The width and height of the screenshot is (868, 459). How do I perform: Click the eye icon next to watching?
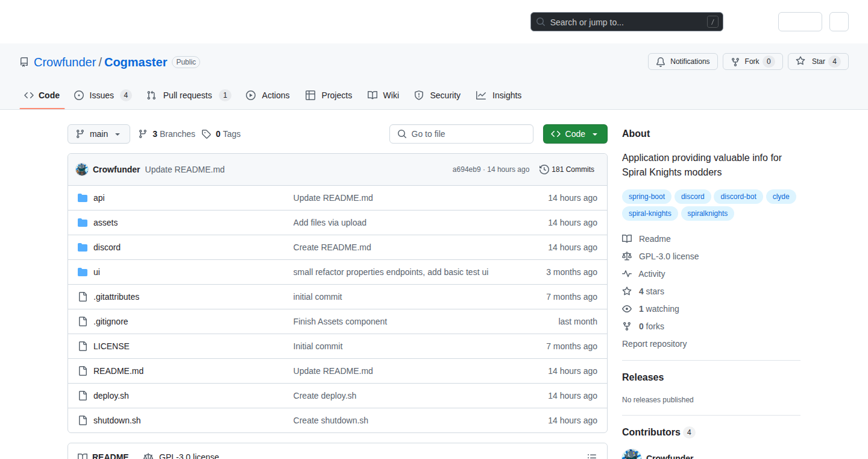[x=627, y=309]
